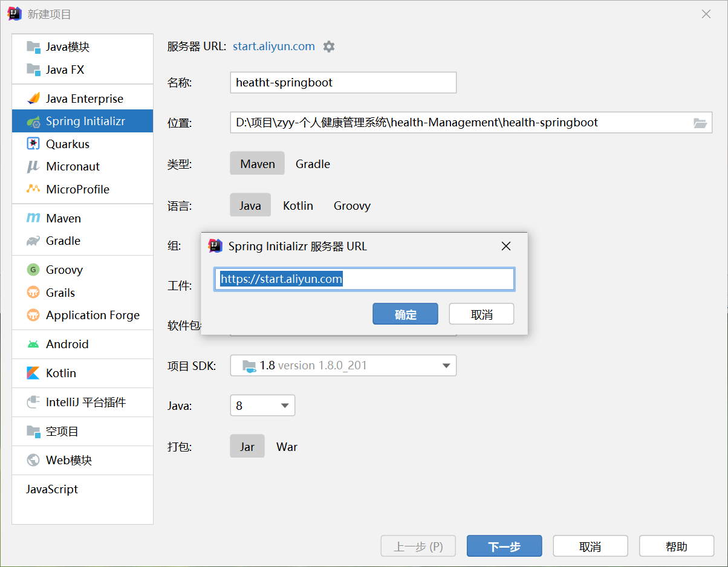The height and width of the screenshot is (567, 728).
Task: Choose Maven project type
Action: point(257,163)
